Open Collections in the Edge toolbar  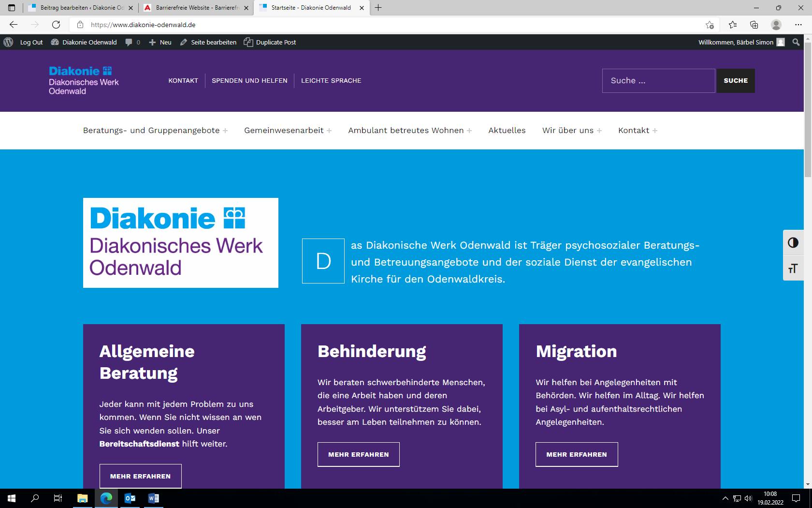(x=754, y=25)
